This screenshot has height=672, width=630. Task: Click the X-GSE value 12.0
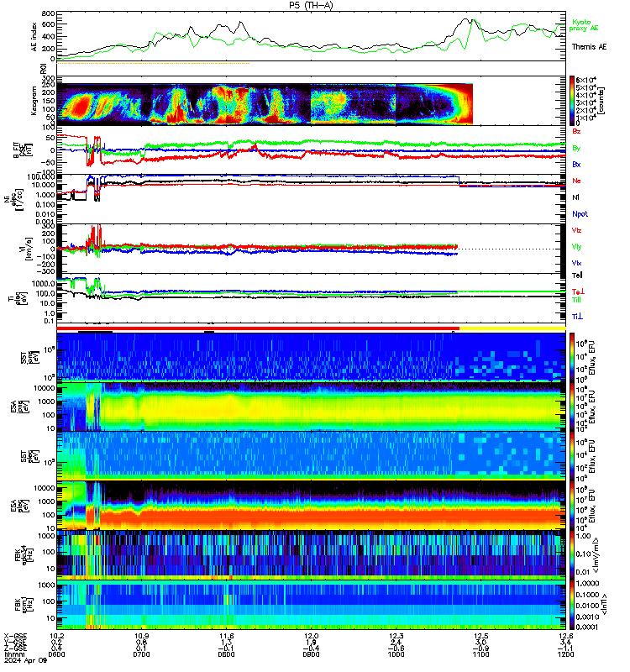[x=311, y=636]
